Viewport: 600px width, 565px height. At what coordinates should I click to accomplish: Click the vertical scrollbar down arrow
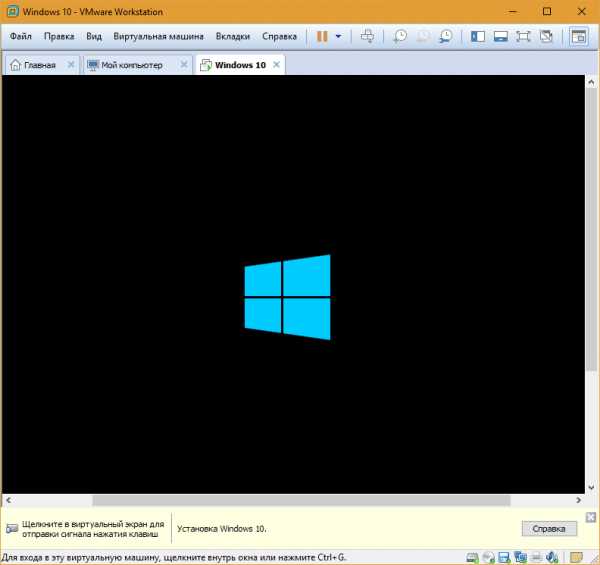click(x=591, y=487)
